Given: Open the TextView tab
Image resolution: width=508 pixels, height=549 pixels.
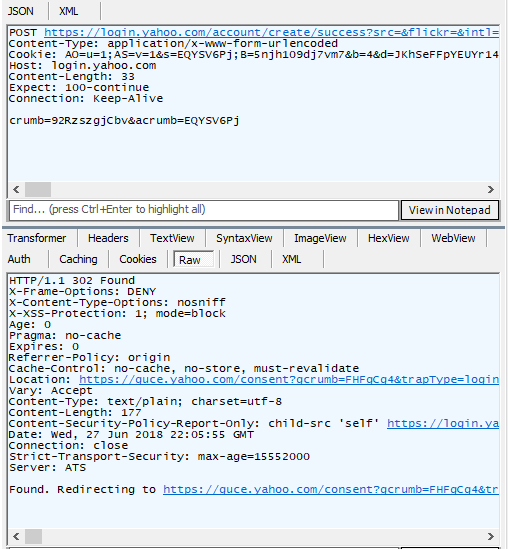Looking at the screenshot, I should point(172,238).
